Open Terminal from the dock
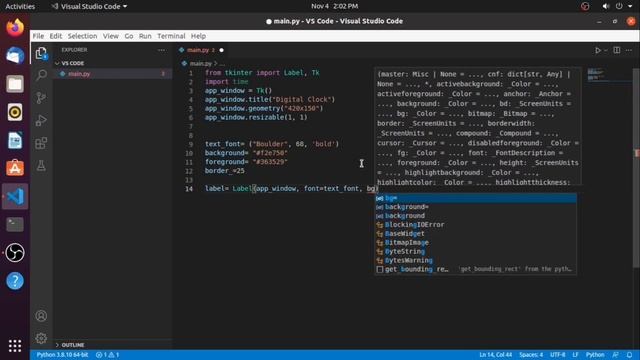 pyautogui.click(x=15, y=224)
